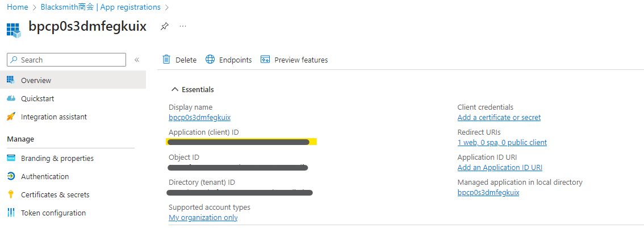Click Add an Application ID URI
This screenshot has width=644, height=228.
coord(500,168)
